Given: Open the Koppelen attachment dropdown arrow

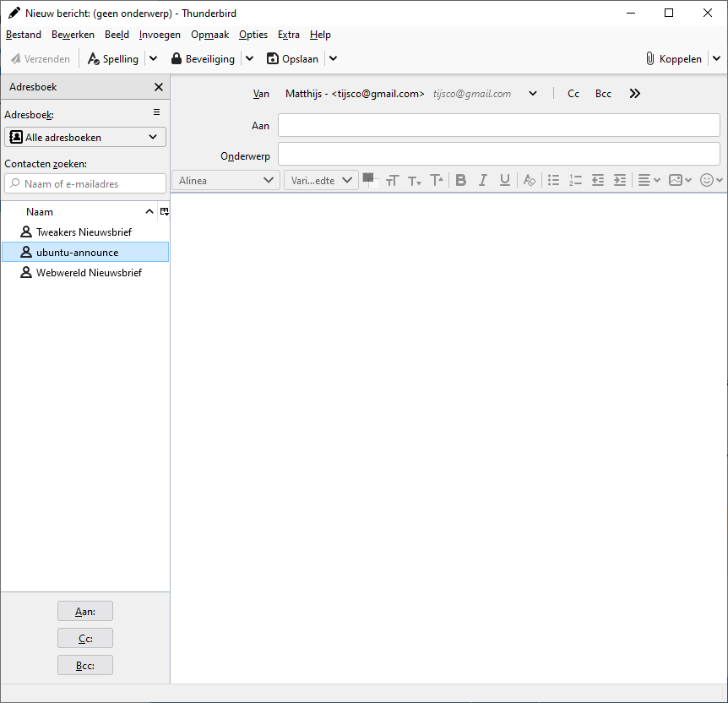Looking at the screenshot, I should pyautogui.click(x=716, y=59).
